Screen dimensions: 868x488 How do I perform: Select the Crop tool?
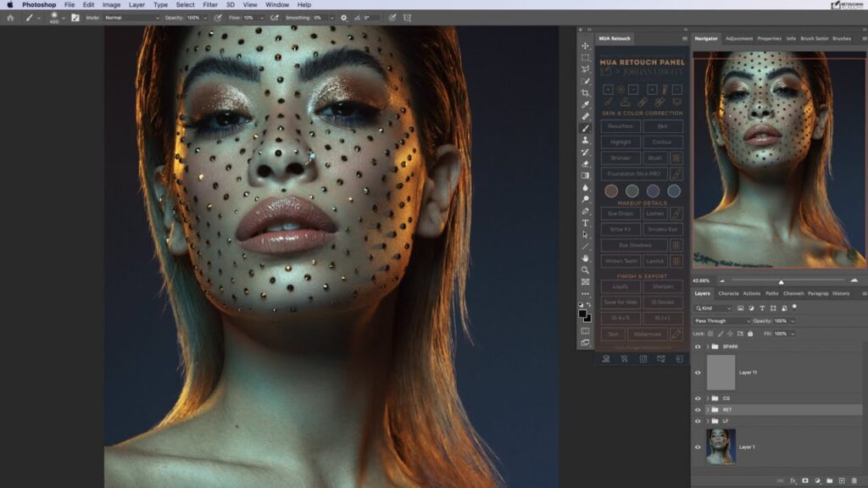pos(585,93)
